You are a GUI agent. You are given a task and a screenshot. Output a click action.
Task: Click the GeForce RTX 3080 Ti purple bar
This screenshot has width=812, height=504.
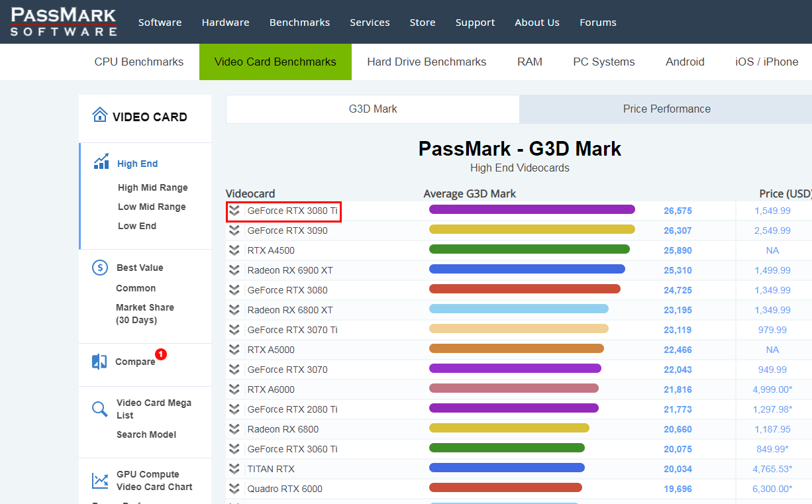coord(532,209)
